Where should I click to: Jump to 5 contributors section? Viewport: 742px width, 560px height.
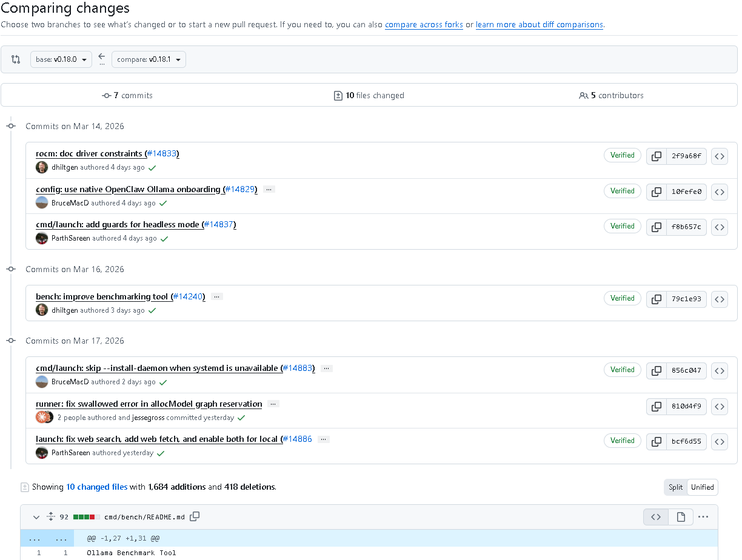tap(611, 95)
